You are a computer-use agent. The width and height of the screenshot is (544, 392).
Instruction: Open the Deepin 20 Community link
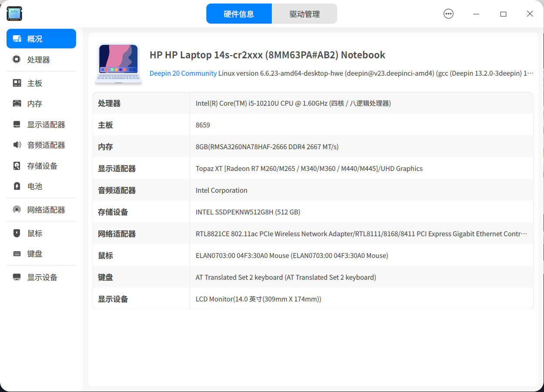pos(183,73)
